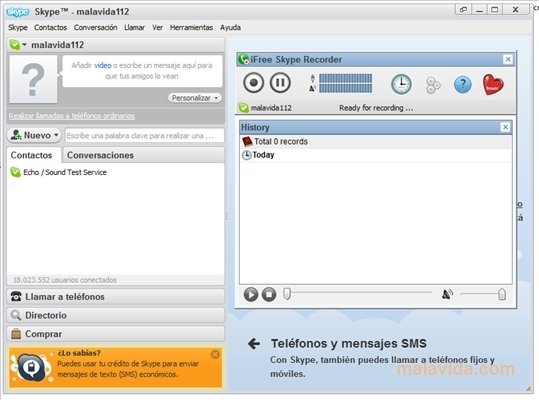
Task: Click the playback position slider handle
Action: click(287, 294)
